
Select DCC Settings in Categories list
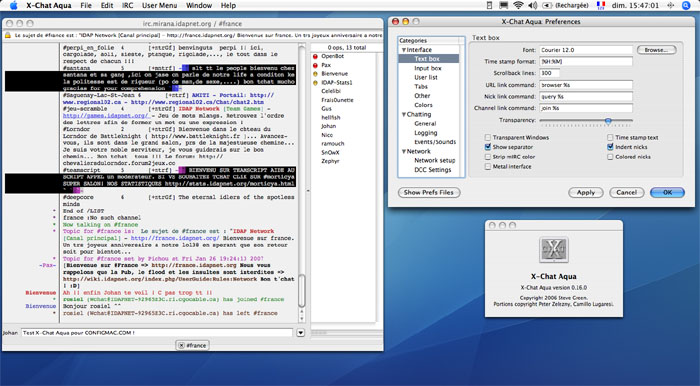[433, 170]
